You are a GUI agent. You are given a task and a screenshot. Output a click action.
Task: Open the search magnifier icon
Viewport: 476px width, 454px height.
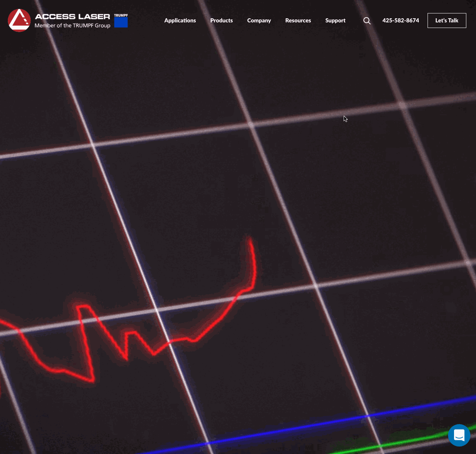(x=367, y=21)
